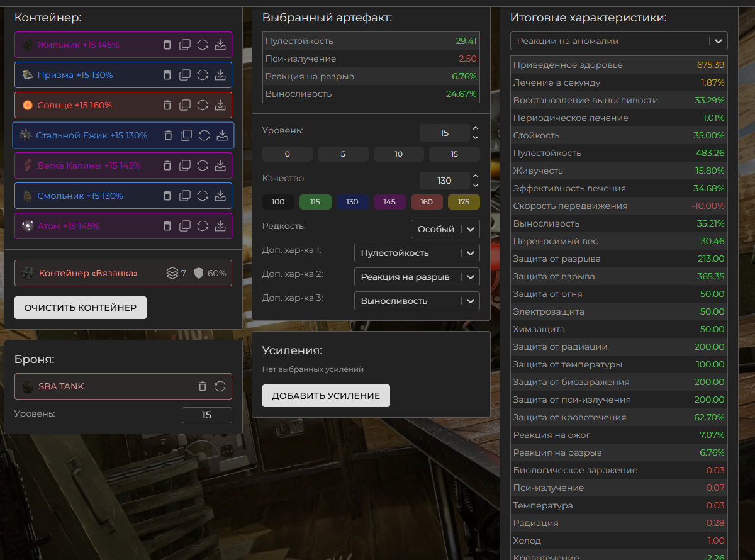Click the Переносимый вес stat row
755x560 pixels.
click(619, 241)
